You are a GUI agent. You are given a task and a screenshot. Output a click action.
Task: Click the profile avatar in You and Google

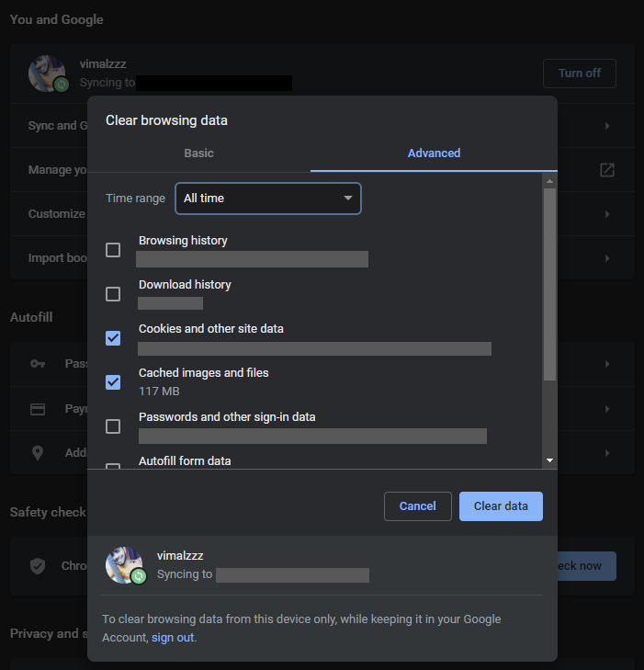tap(47, 74)
